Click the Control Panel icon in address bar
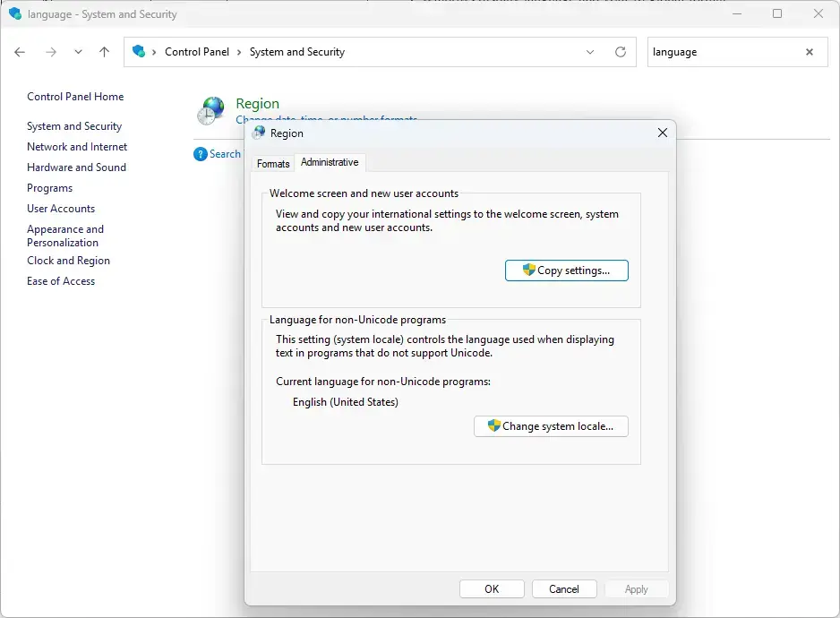 tap(139, 51)
